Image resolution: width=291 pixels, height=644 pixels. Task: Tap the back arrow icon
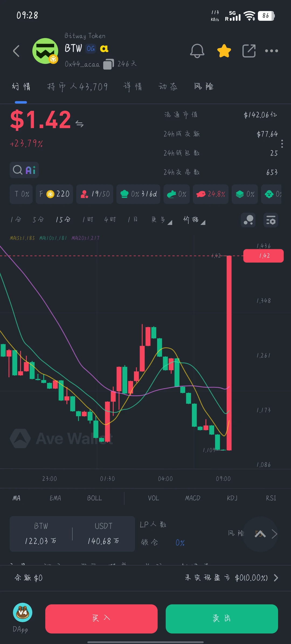coord(16,51)
